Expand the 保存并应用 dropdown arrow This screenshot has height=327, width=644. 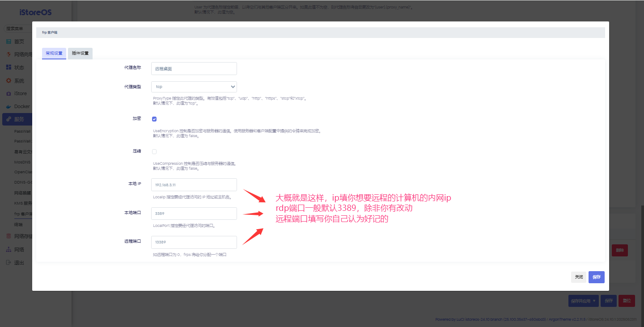point(594,301)
